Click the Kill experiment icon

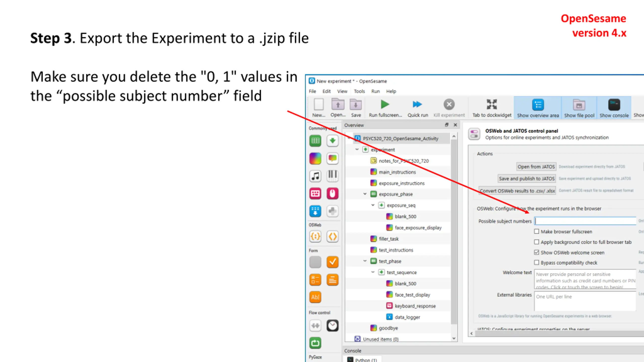(x=449, y=104)
